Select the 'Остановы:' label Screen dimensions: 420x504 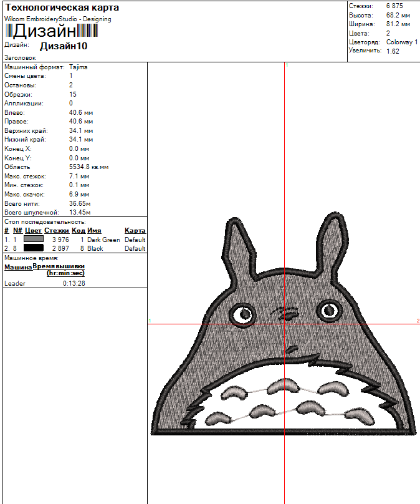pyautogui.click(x=20, y=85)
